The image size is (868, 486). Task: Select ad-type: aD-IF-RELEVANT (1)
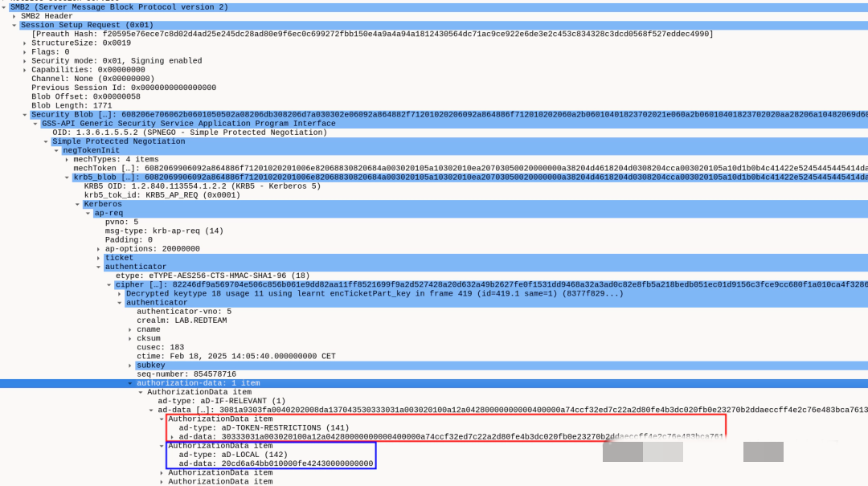(222, 401)
